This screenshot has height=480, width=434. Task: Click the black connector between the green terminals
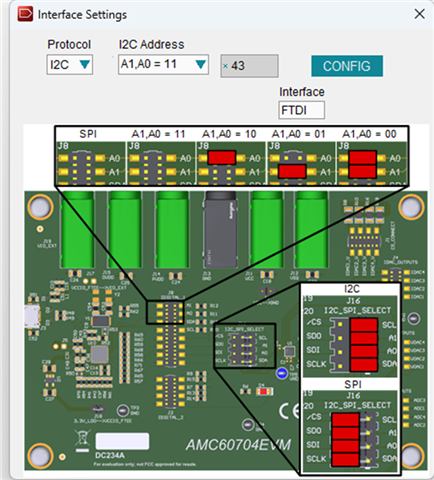[x=220, y=229]
